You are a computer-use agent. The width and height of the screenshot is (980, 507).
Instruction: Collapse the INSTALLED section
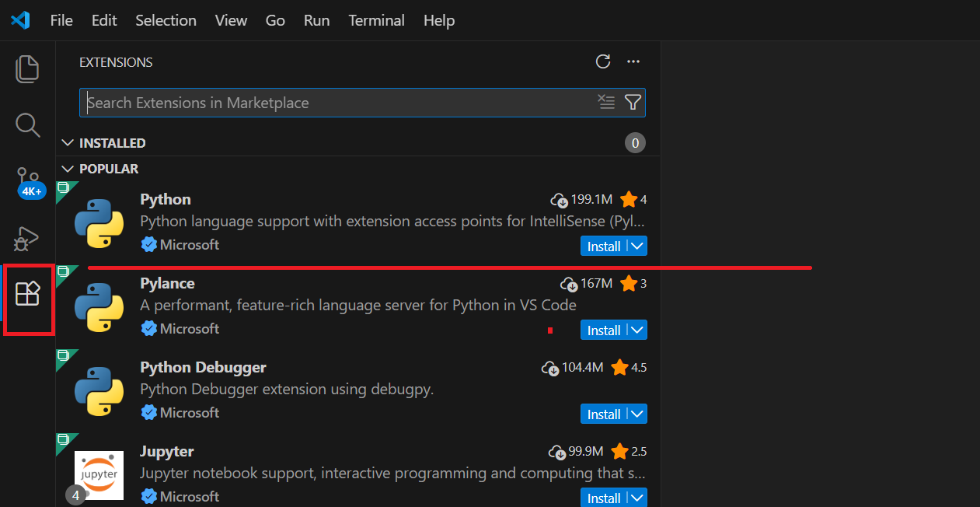point(68,143)
